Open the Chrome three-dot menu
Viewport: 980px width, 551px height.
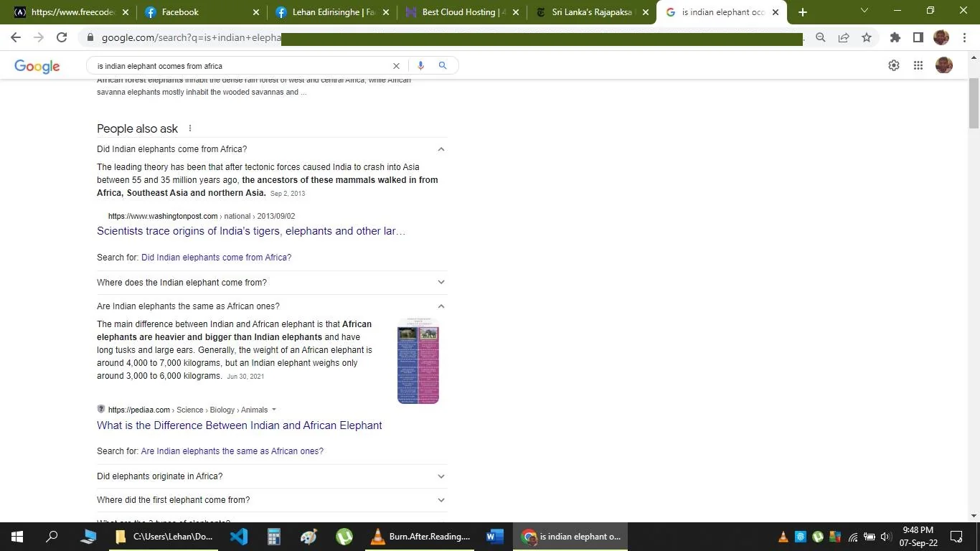click(x=963, y=37)
